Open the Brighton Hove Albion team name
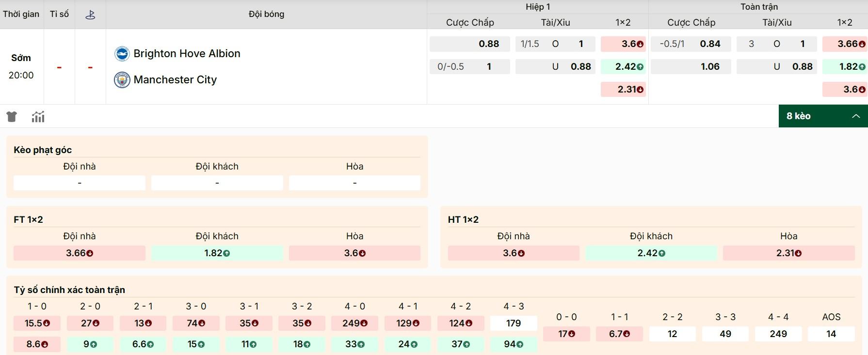Image resolution: width=868 pixels, height=355 pixels. point(187,54)
